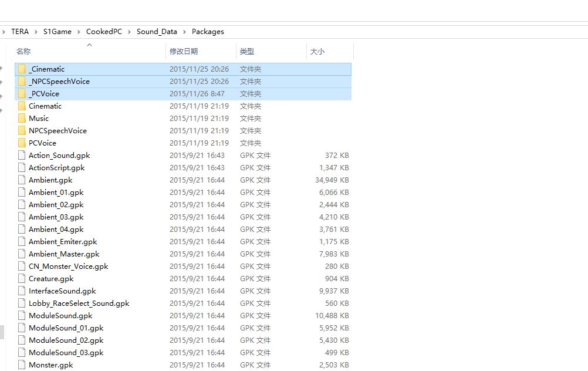Expand the chevron after CookedPC breadcrumb
The image size is (588, 371).
129,32
